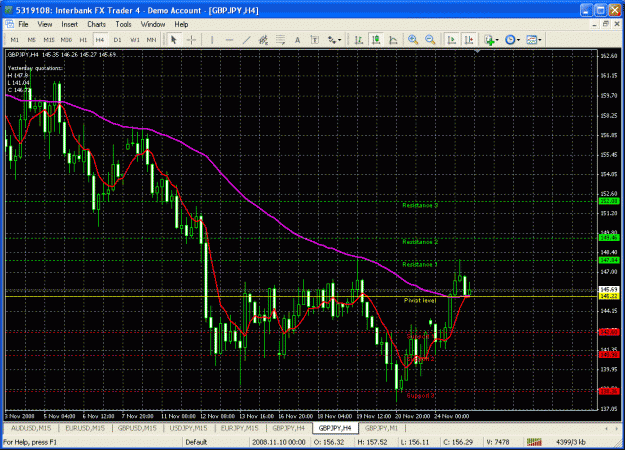Open the Tools menu

pyautogui.click(x=123, y=24)
